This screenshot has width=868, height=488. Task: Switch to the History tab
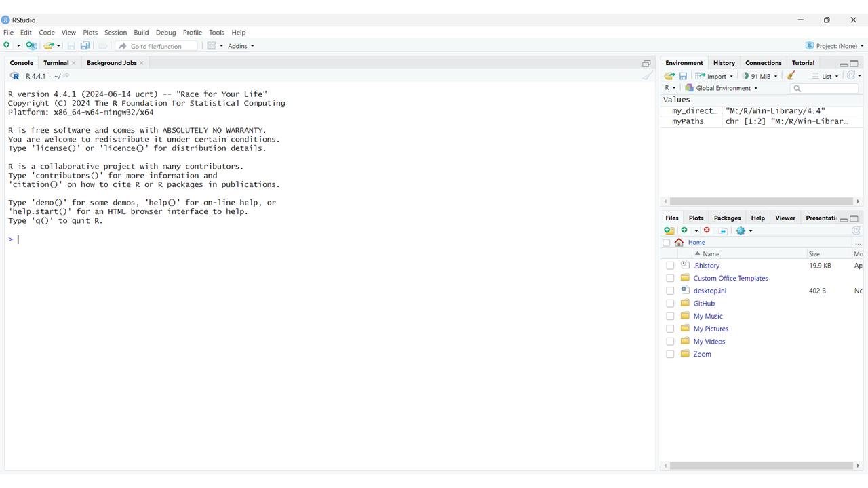tap(724, 63)
